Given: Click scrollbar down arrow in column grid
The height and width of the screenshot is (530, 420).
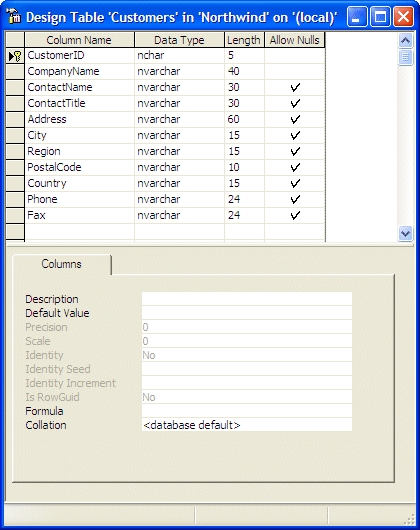Looking at the screenshot, I should pos(405,233).
